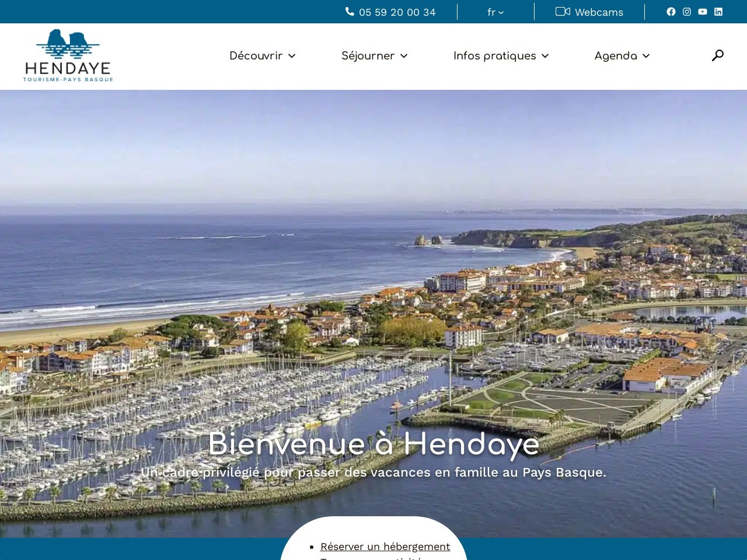Viewport: 747px width, 560px height.
Task: Open the Facebook page icon
Action: pos(671,12)
